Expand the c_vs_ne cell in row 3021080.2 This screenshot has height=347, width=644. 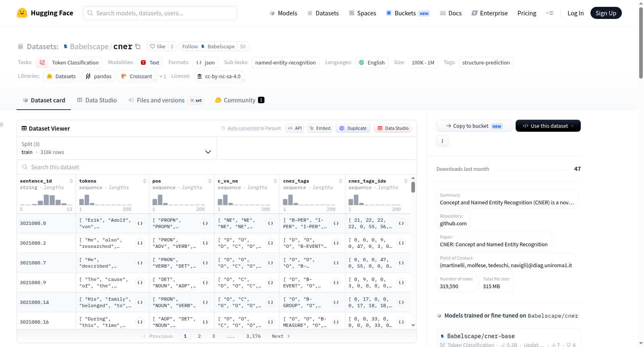pyautogui.click(x=270, y=243)
